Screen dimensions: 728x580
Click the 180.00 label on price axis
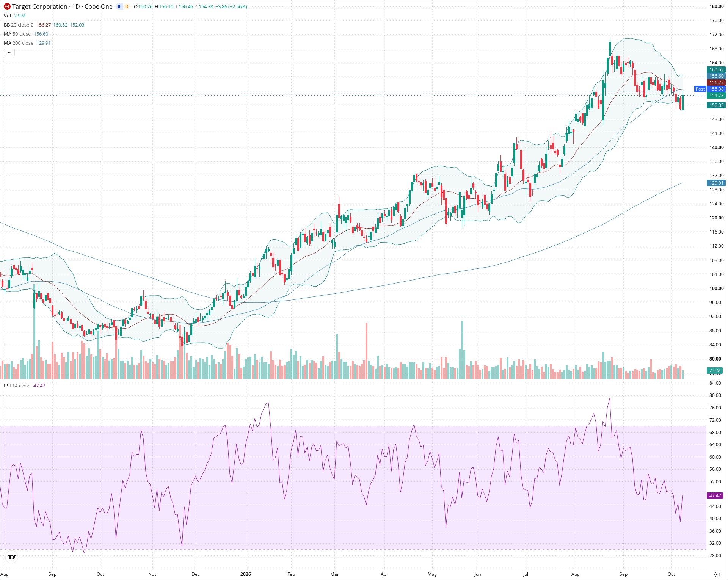click(716, 6)
